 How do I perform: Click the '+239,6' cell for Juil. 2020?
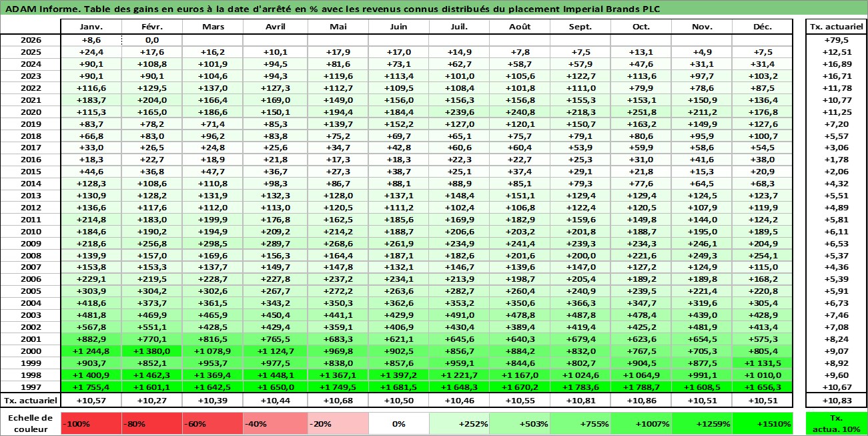[x=459, y=112]
